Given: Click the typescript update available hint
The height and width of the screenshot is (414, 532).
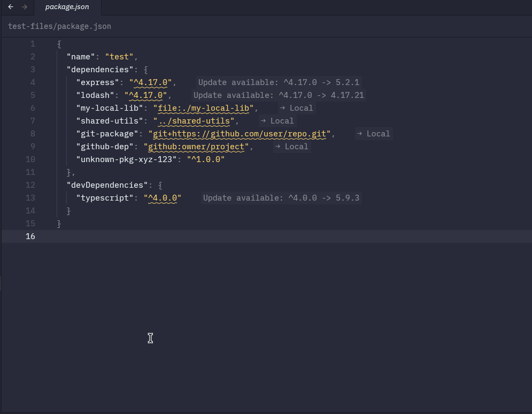Looking at the screenshot, I should 281,198.
